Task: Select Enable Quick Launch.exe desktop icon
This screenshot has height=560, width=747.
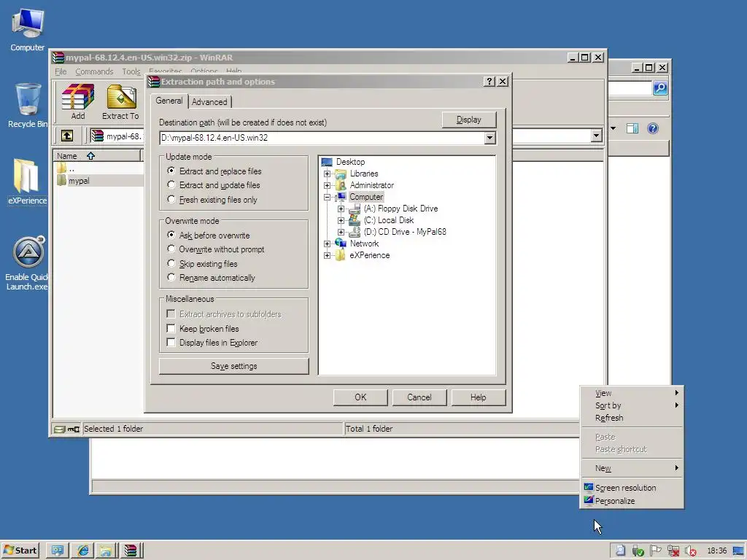Action: tap(27, 262)
